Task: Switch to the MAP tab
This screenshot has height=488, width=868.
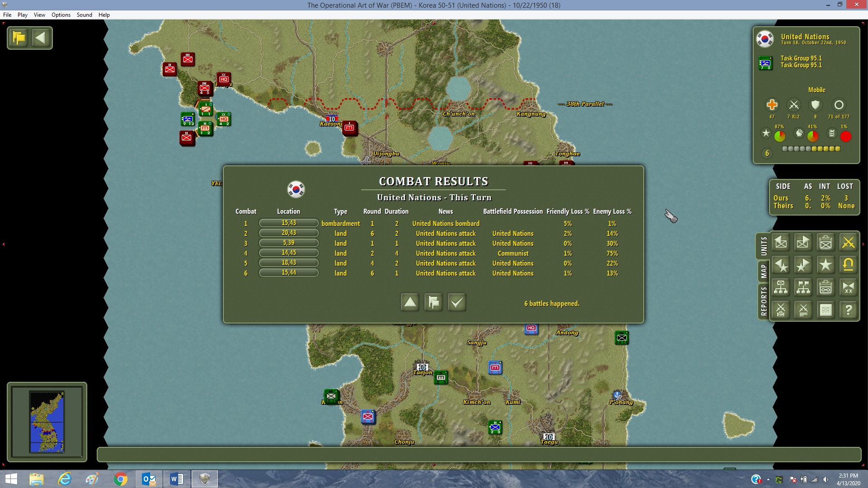Action: pyautogui.click(x=764, y=271)
